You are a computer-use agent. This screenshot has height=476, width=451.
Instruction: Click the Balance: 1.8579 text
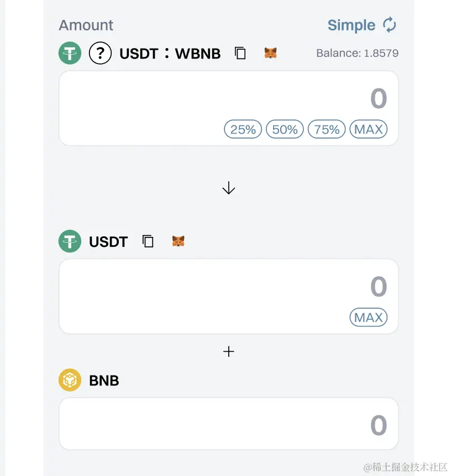point(357,54)
